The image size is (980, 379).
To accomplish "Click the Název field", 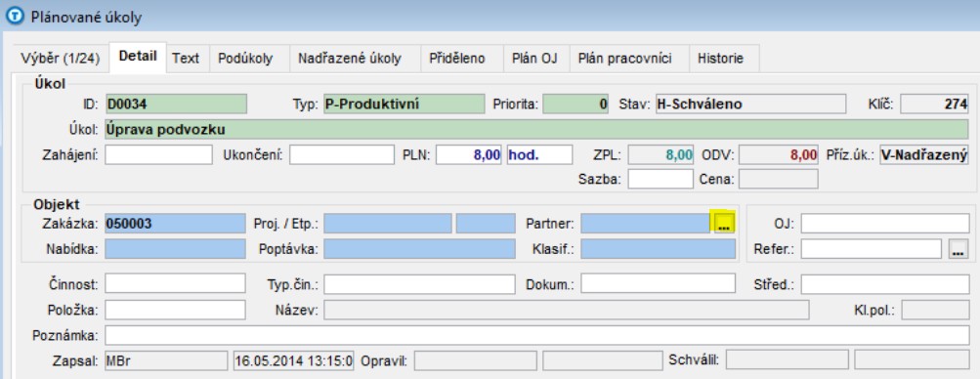I will tap(567, 310).
